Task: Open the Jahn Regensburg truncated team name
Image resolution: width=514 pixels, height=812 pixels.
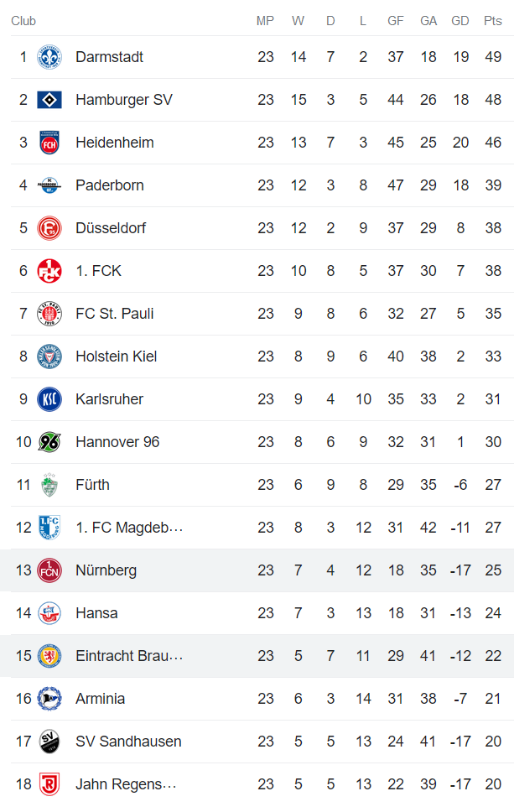Action: (126, 784)
